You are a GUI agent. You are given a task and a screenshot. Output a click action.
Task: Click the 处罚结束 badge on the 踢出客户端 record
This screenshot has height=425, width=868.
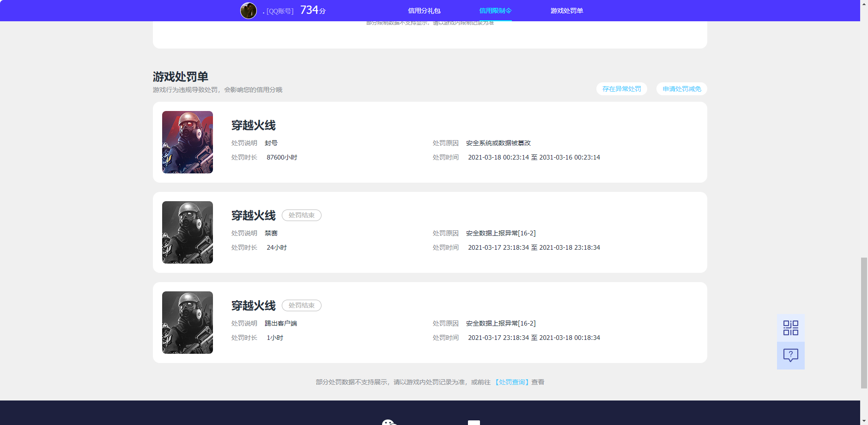click(301, 305)
